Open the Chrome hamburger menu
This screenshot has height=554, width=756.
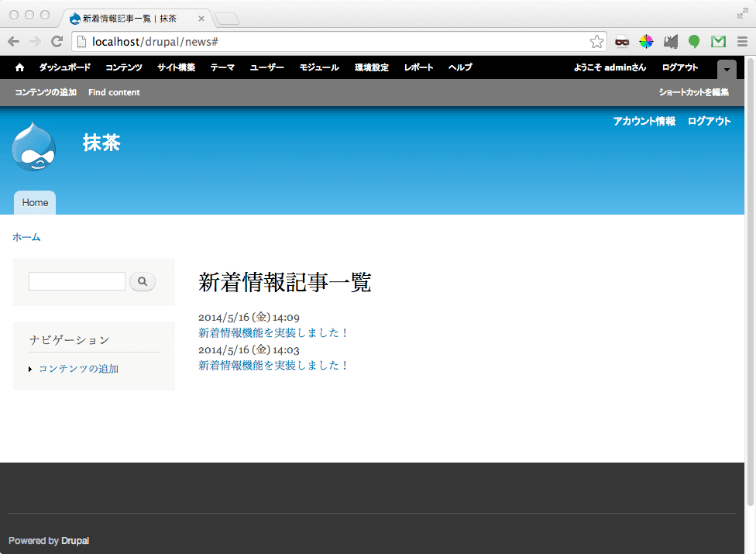[742, 42]
